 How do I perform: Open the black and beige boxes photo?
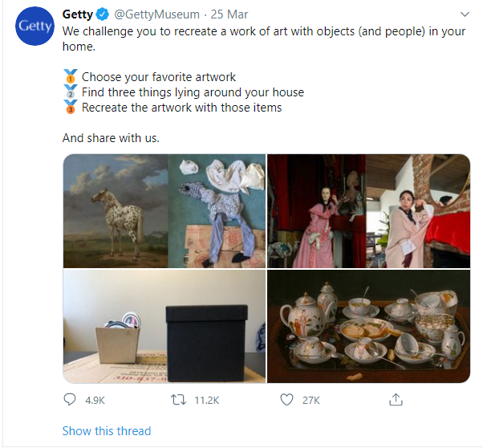coord(164,327)
